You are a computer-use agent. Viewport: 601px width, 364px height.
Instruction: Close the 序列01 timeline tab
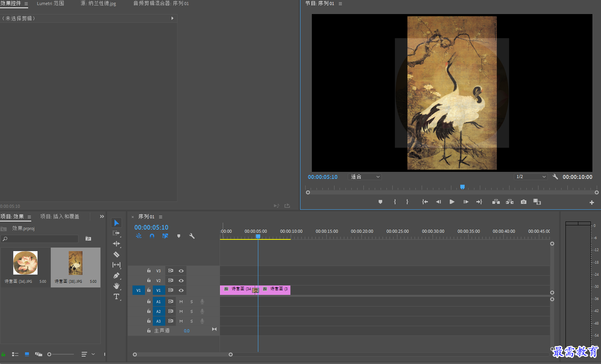click(x=132, y=217)
